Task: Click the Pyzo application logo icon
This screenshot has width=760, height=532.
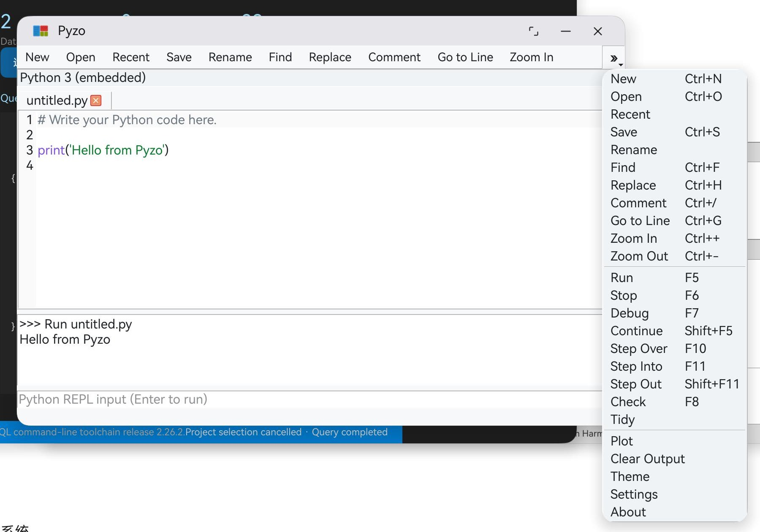Action: 41,31
